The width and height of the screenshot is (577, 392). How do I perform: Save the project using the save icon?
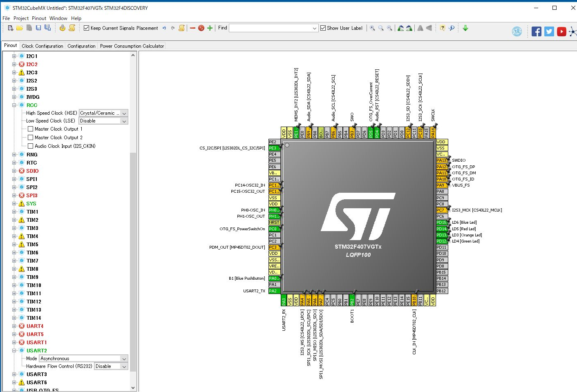[38, 28]
